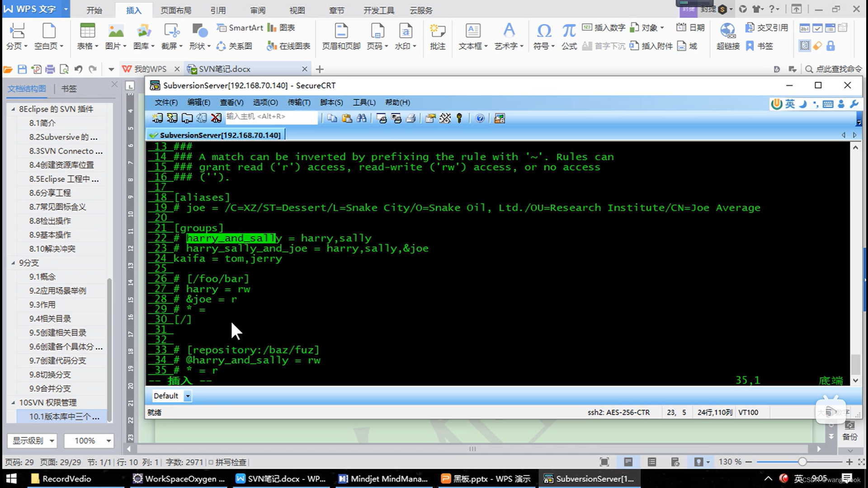Open 页面布局 ribbon tab

[176, 10]
